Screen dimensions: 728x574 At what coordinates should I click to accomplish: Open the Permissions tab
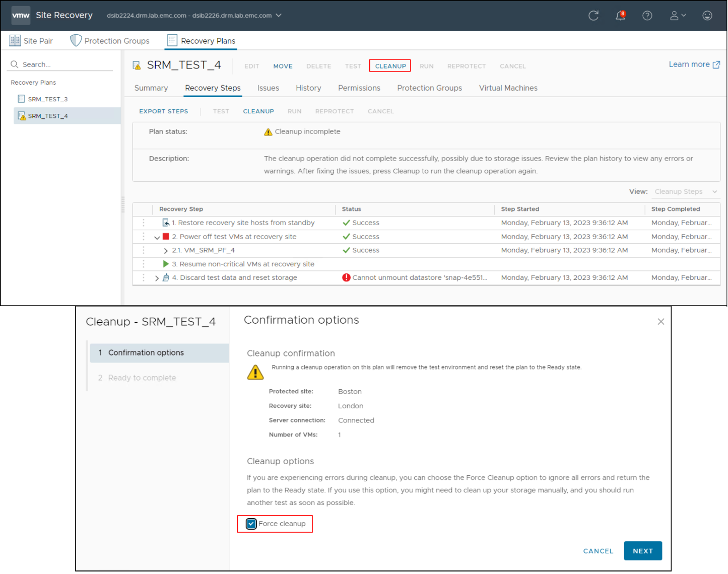coord(359,88)
